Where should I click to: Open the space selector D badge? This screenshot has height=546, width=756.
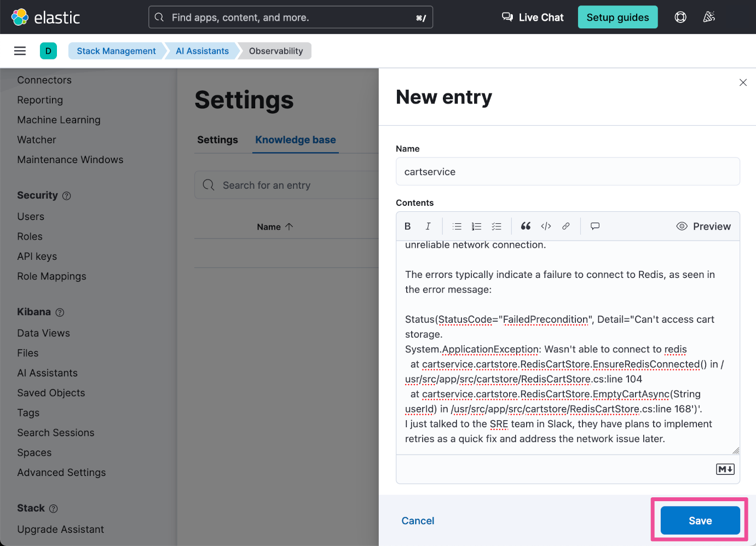[x=48, y=51]
